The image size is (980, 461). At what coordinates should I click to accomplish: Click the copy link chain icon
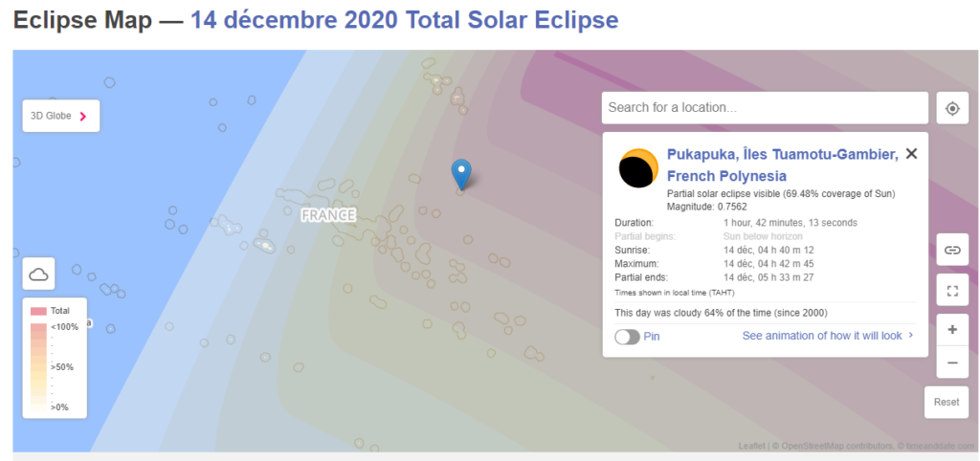tap(952, 250)
